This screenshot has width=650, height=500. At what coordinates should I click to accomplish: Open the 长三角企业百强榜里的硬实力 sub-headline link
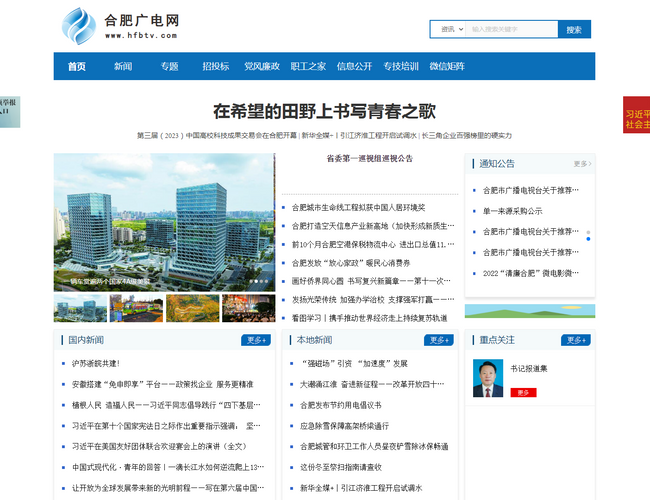click(467, 136)
